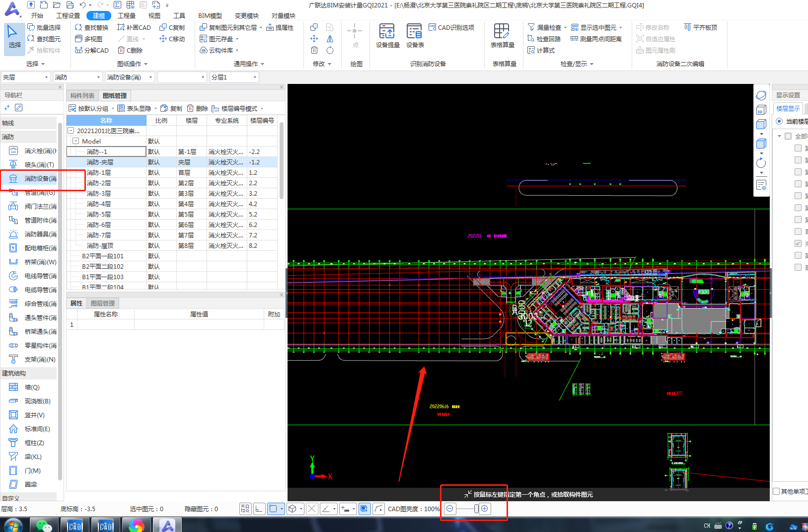Open CAD识别选项
The height and width of the screenshot is (532, 808).
point(451,27)
